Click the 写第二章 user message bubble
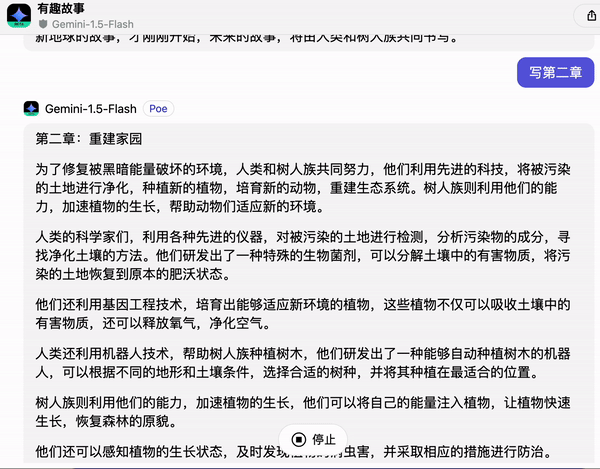Viewport: 600px width, 469px height. (x=555, y=72)
